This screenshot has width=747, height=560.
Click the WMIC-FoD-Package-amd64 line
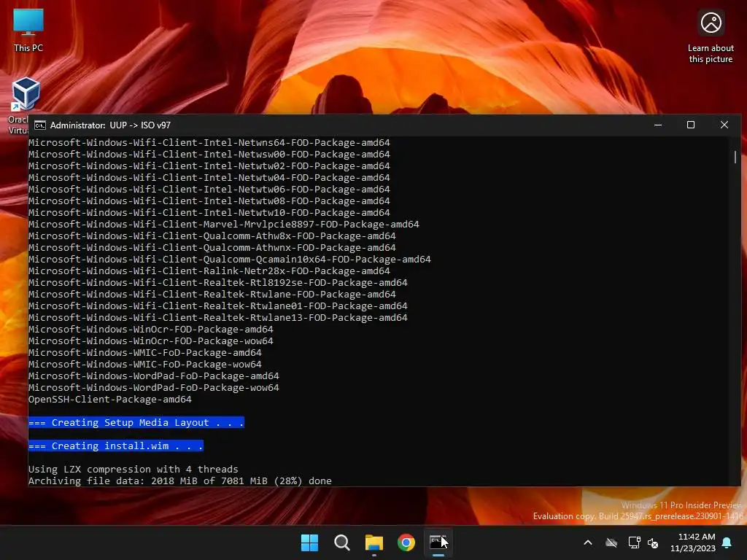[x=145, y=352]
